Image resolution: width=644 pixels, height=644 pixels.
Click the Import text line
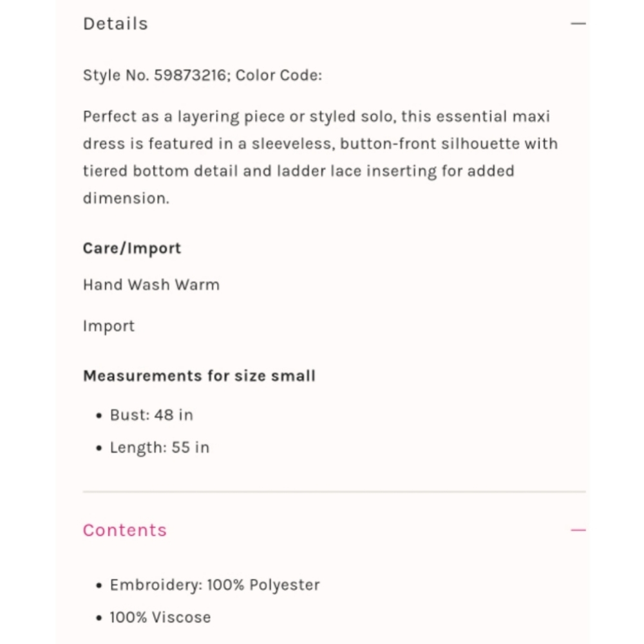click(x=108, y=326)
